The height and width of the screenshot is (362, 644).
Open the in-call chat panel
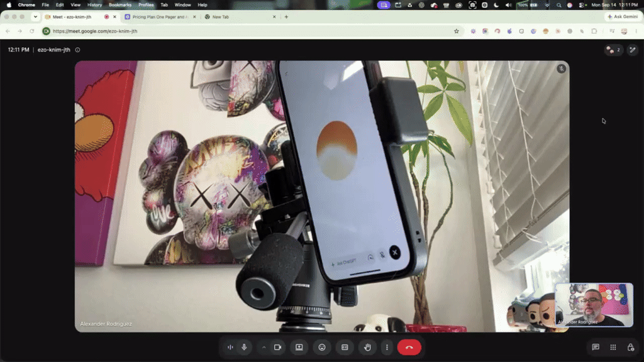pyautogui.click(x=596, y=347)
